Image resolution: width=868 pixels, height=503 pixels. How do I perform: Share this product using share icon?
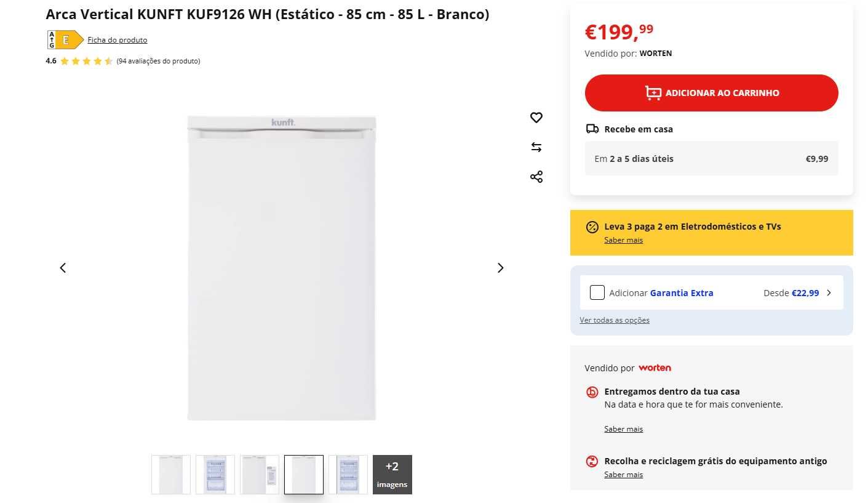(x=536, y=177)
